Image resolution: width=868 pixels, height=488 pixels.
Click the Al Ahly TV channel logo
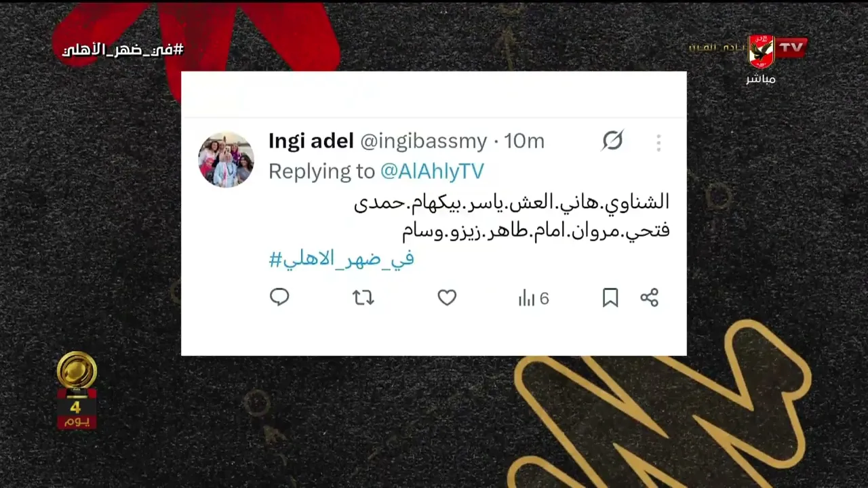(777, 50)
